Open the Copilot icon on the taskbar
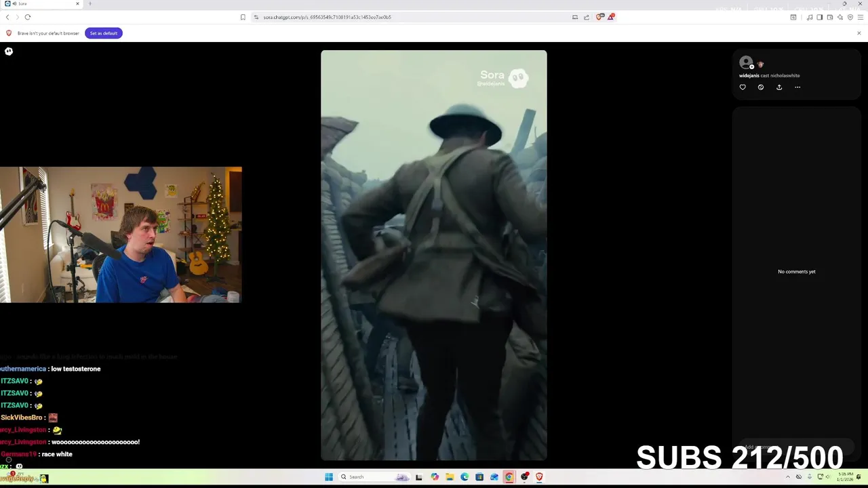This screenshot has width=868, height=488. click(435, 477)
